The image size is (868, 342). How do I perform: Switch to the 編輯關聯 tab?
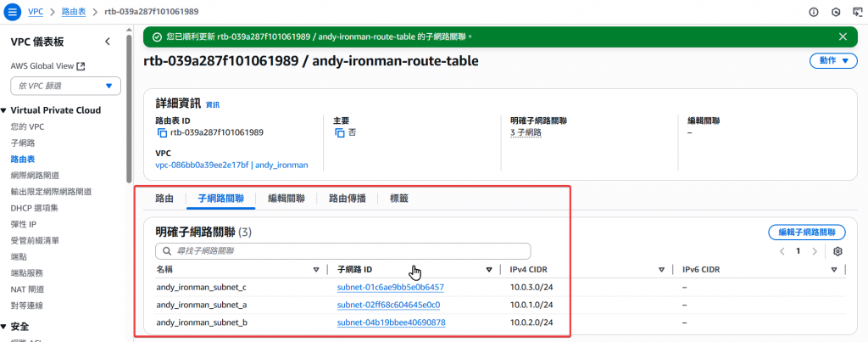[287, 199]
